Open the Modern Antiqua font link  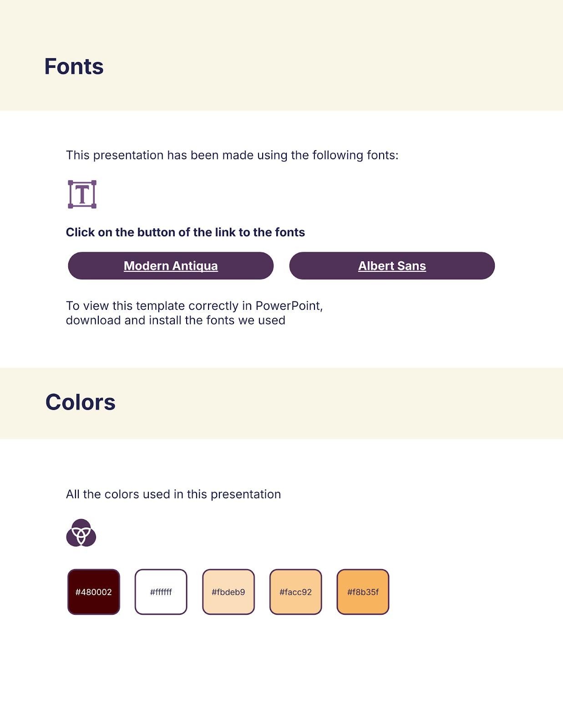tap(171, 266)
